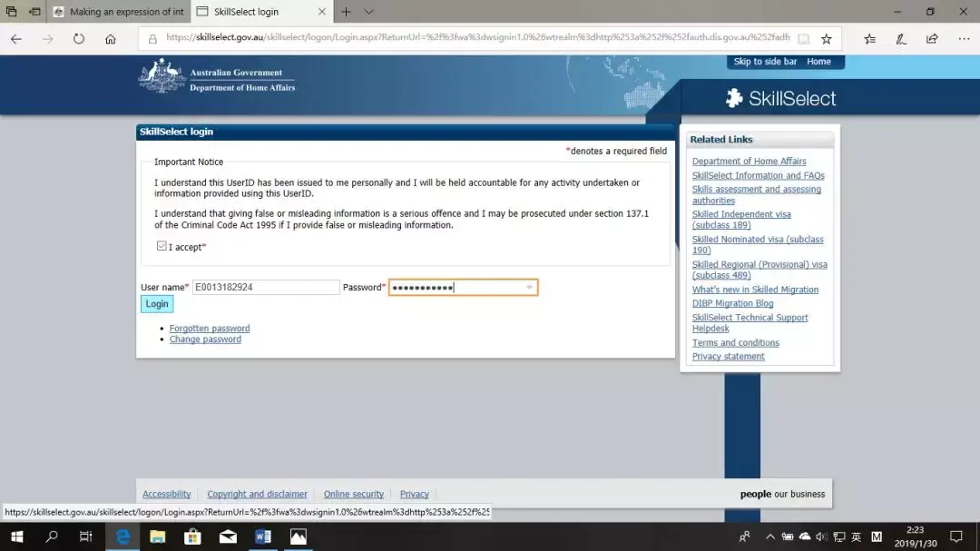The height and width of the screenshot is (551, 980).
Task: Click the volume speaker tray icon
Action: [x=821, y=536]
